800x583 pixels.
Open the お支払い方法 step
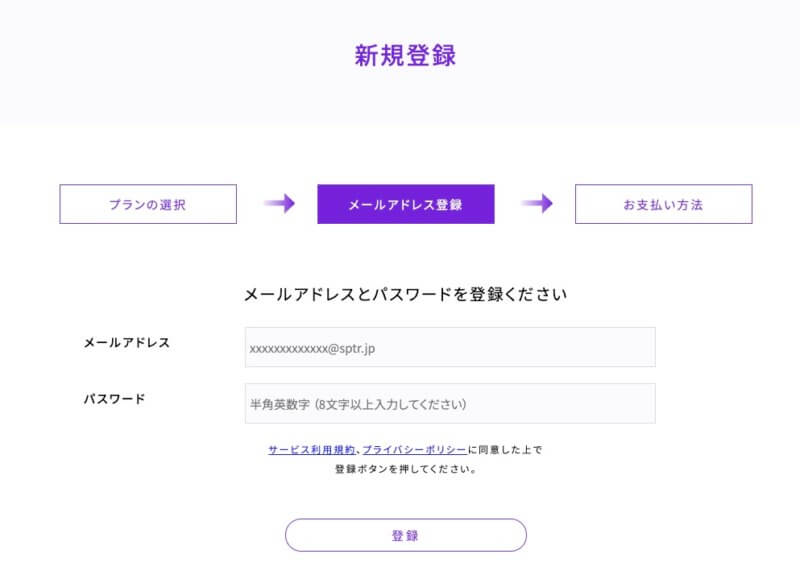pyautogui.click(x=663, y=204)
